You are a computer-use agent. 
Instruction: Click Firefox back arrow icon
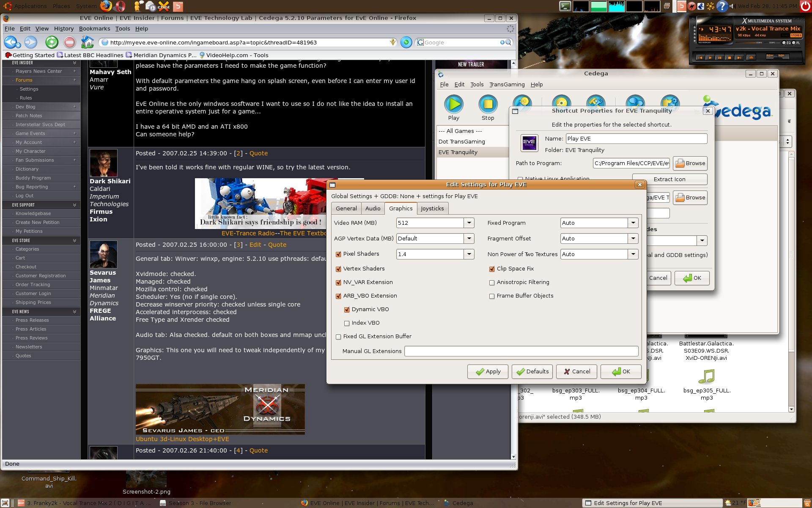tap(10, 42)
